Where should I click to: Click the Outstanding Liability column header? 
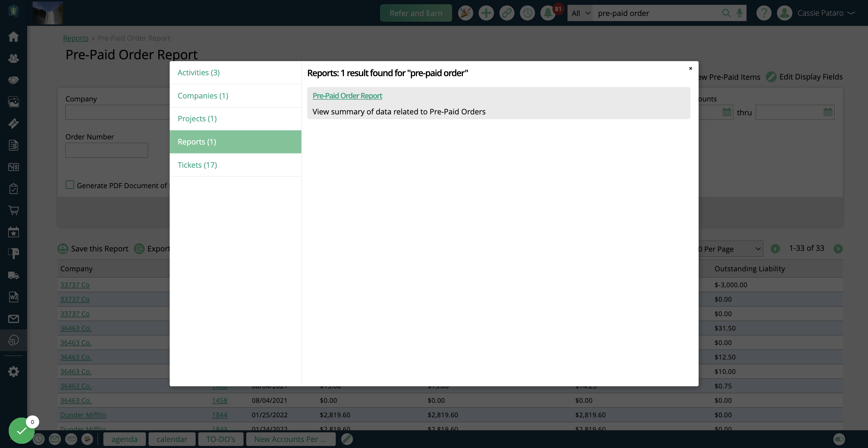(x=749, y=269)
